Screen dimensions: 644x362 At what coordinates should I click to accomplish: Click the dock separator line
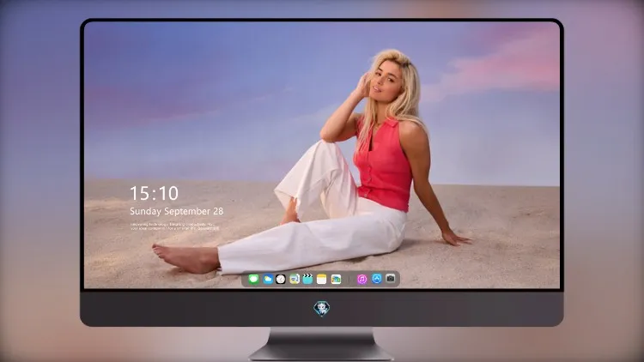point(349,279)
